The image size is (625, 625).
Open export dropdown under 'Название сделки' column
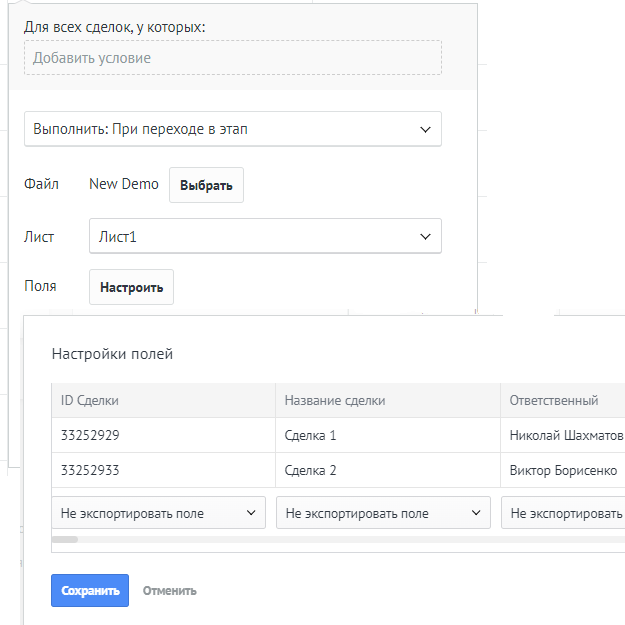pos(383,513)
